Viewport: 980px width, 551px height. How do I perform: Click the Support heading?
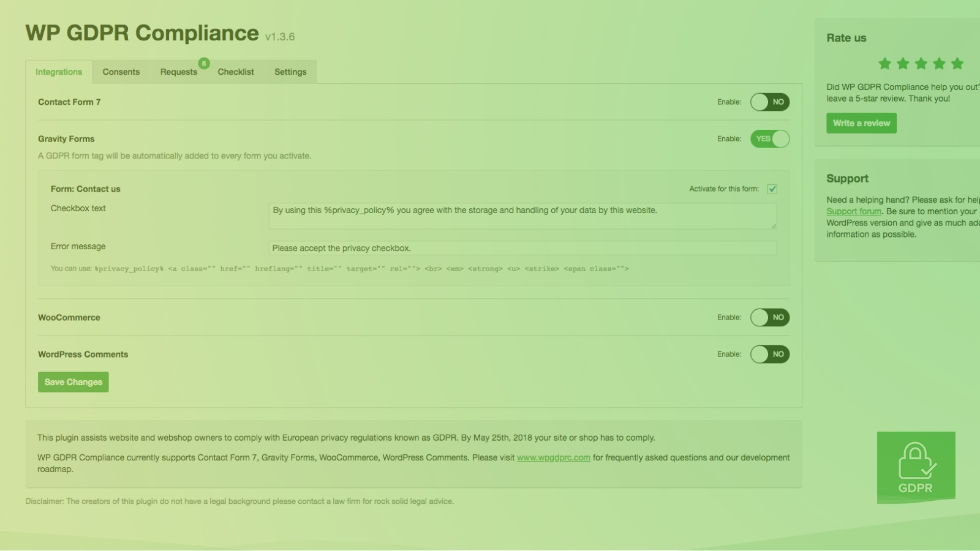click(848, 179)
